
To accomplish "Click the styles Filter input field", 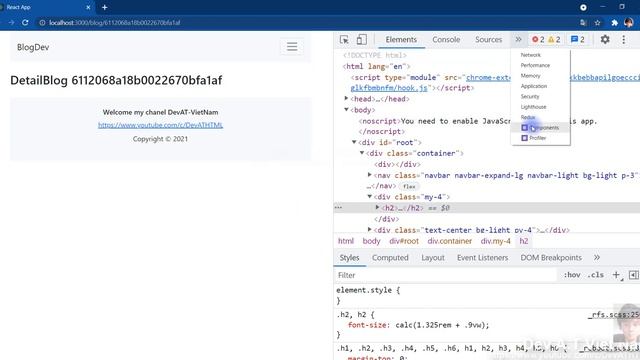I will [x=446, y=275].
